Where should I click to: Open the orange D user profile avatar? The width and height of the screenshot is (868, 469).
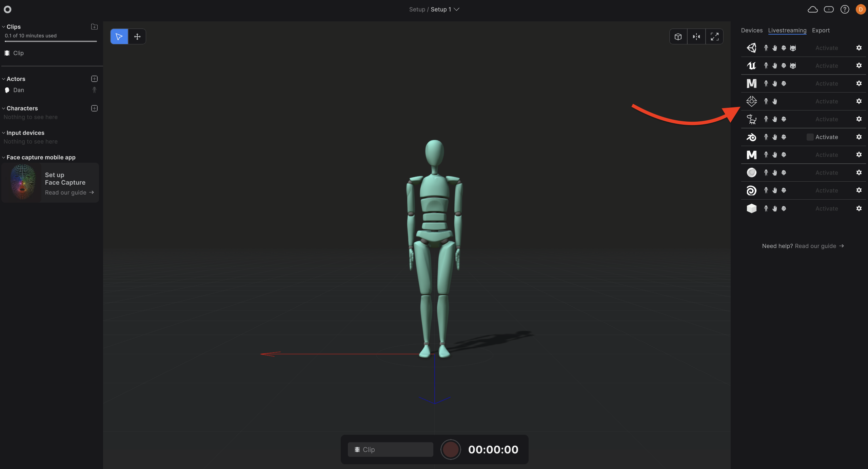861,9
